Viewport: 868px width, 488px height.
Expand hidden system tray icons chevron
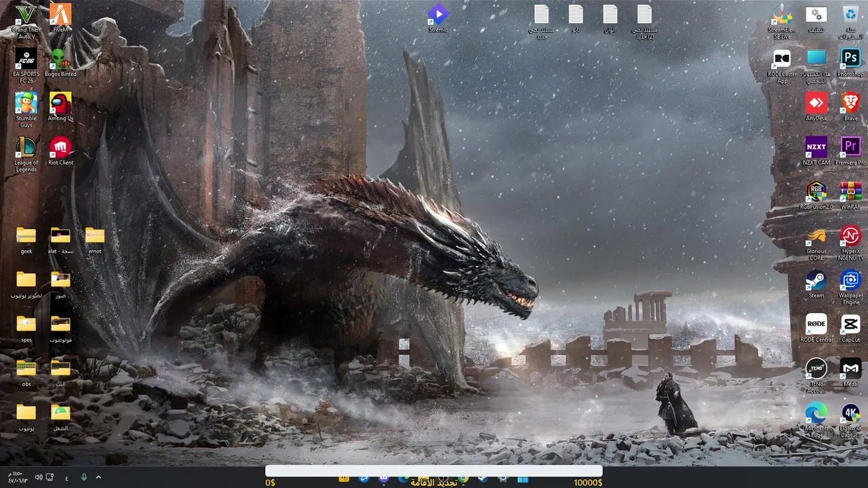(x=98, y=477)
